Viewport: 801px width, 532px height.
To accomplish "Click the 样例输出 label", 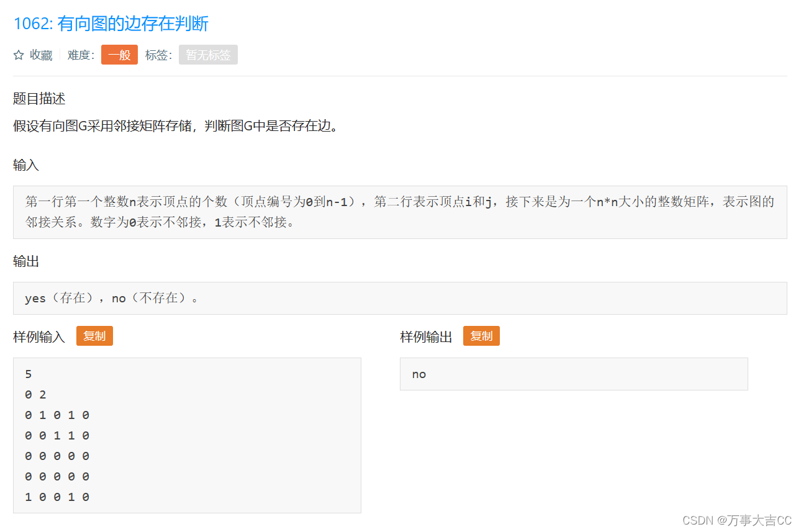I will tap(426, 337).
